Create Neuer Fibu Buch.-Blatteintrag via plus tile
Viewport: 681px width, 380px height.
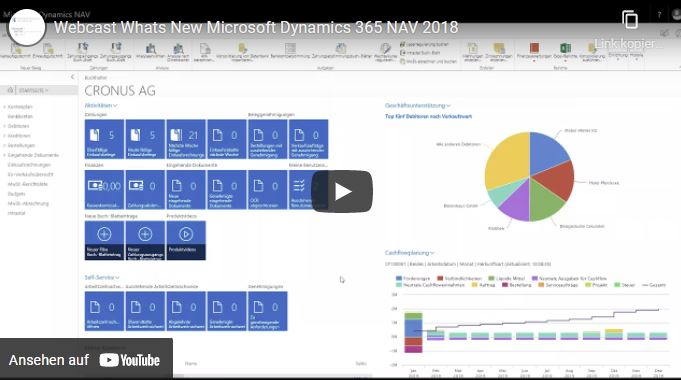(104, 241)
